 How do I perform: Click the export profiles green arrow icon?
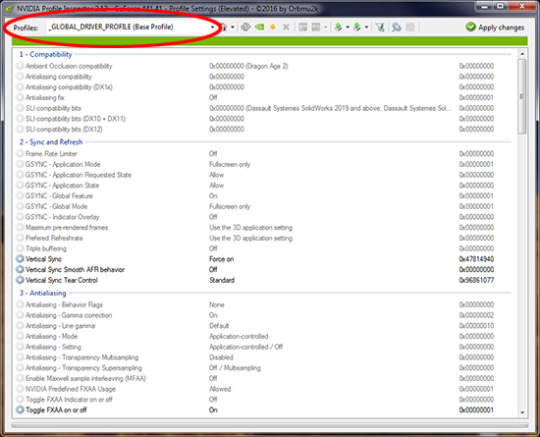[x=339, y=27]
